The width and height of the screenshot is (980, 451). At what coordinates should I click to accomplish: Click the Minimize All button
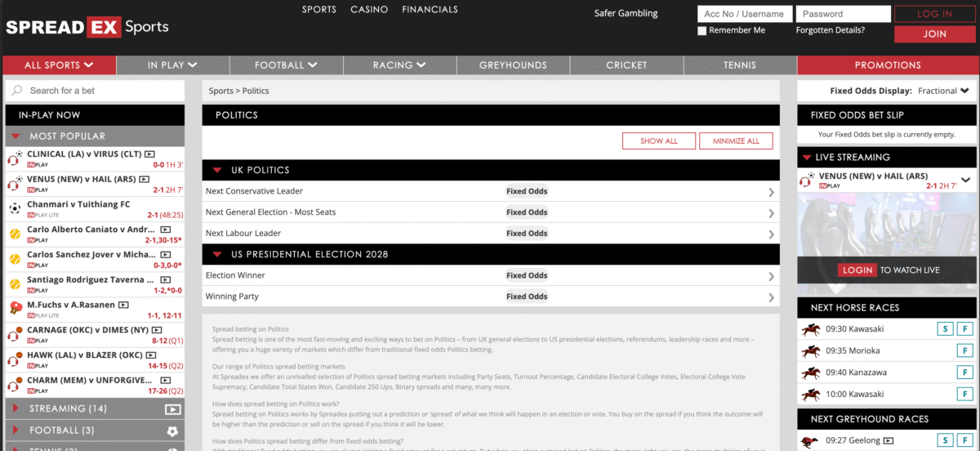tap(736, 141)
